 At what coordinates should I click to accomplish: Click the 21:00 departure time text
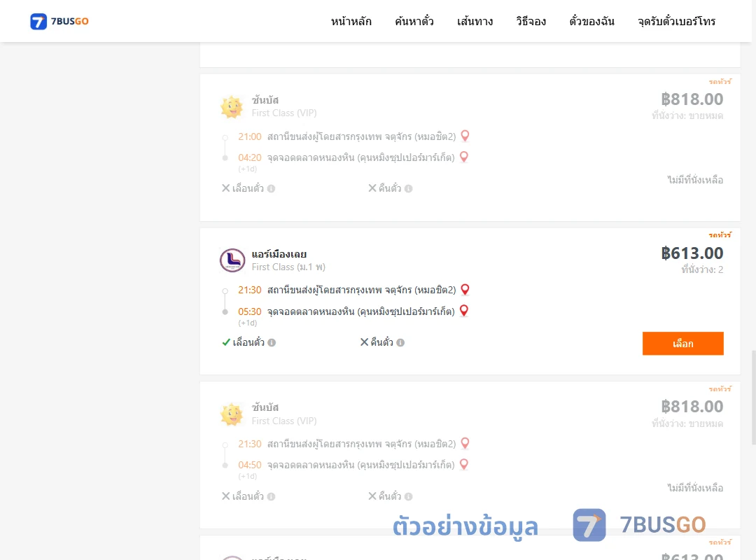[x=250, y=136]
